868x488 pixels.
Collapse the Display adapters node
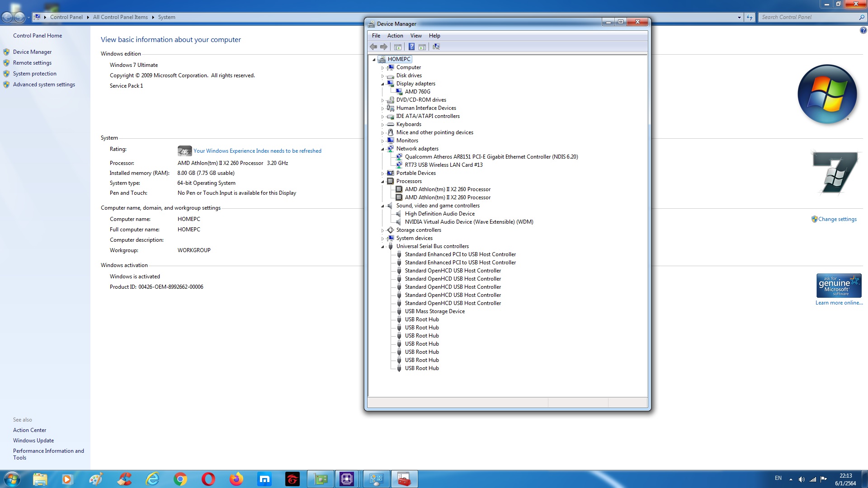382,84
